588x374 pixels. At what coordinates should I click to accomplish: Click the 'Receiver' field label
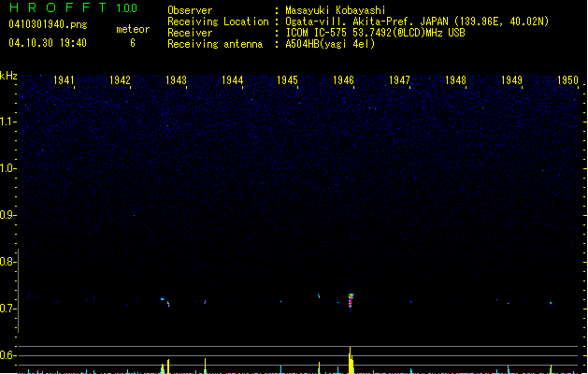190,33
